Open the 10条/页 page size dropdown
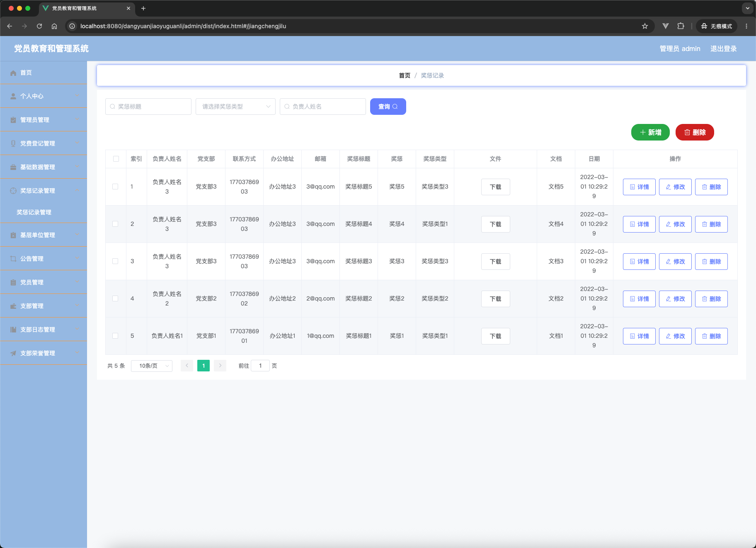Image resolution: width=756 pixels, height=548 pixels. point(152,366)
